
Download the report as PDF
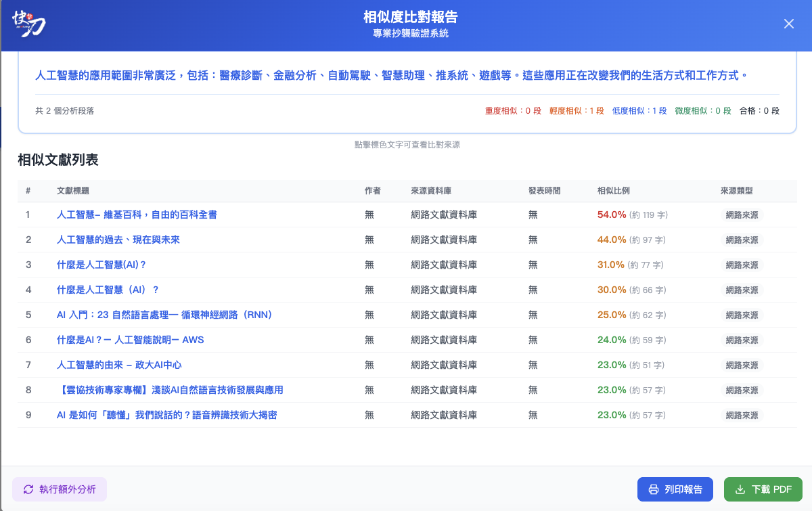point(763,489)
